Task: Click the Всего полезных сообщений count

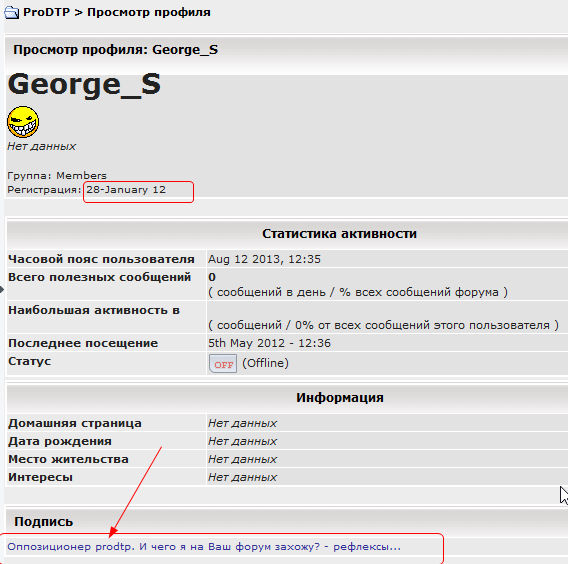Action: click(x=212, y=277)
